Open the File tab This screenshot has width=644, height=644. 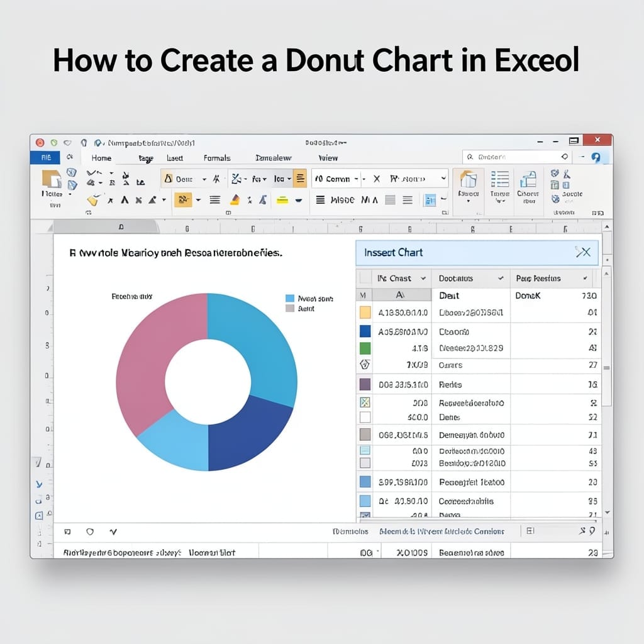[45, 158]
